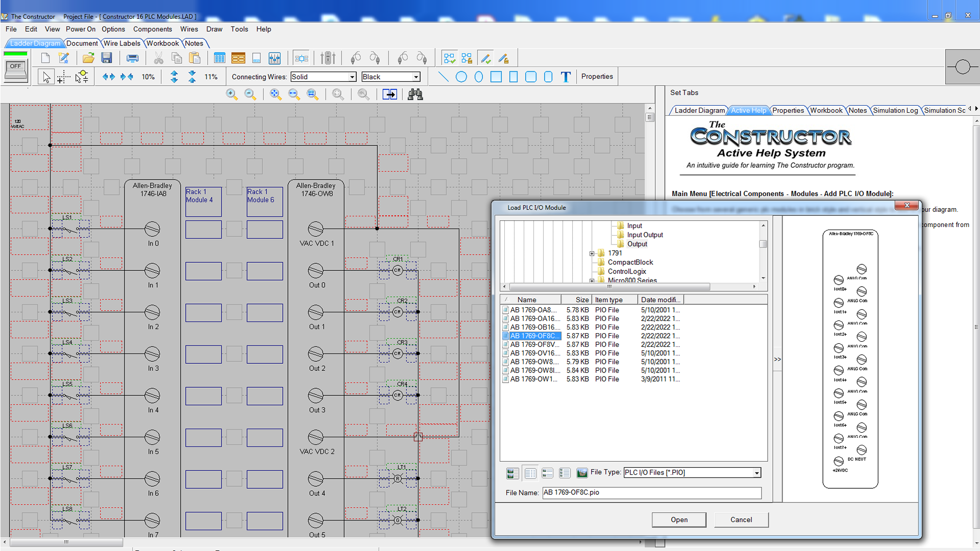Screen dimensions: 980x551
Task: Click the binoculars Find icon
Action: [415, 94]
